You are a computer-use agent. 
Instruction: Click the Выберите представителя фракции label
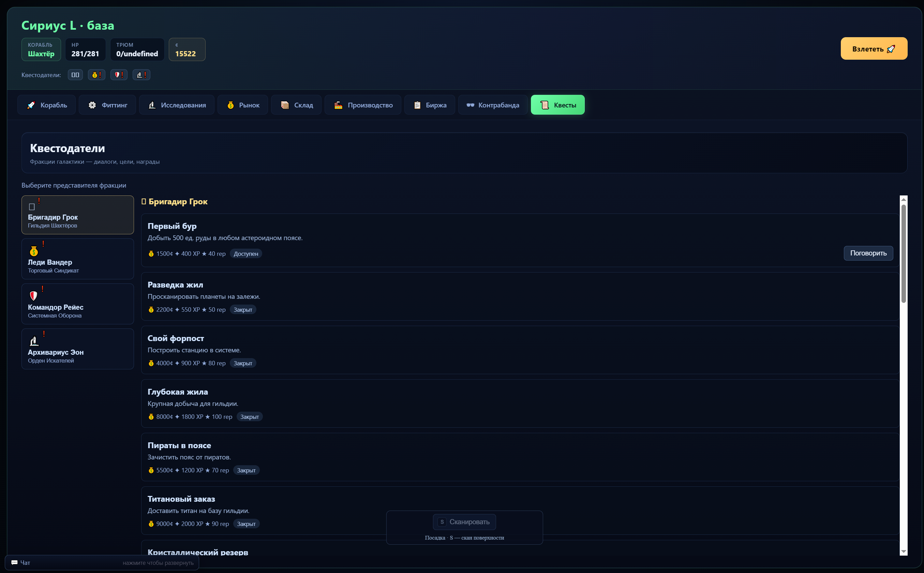[74, 185]
